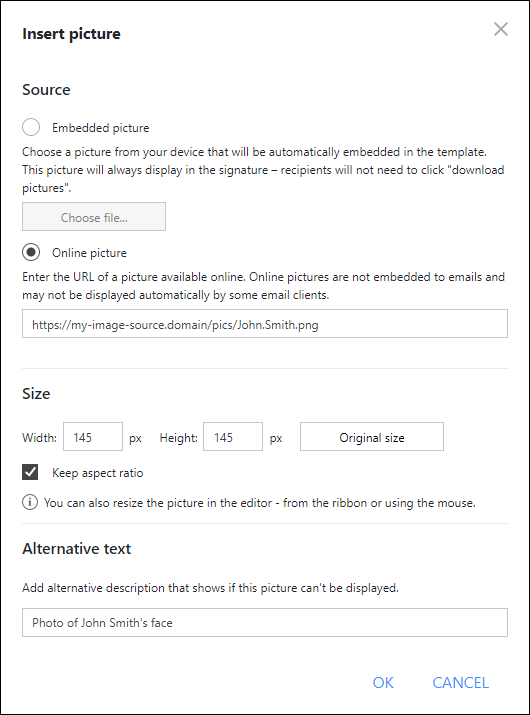Click the Insert picture dialog title
Screen dimensions: 530x715
[x=72, y=34]
